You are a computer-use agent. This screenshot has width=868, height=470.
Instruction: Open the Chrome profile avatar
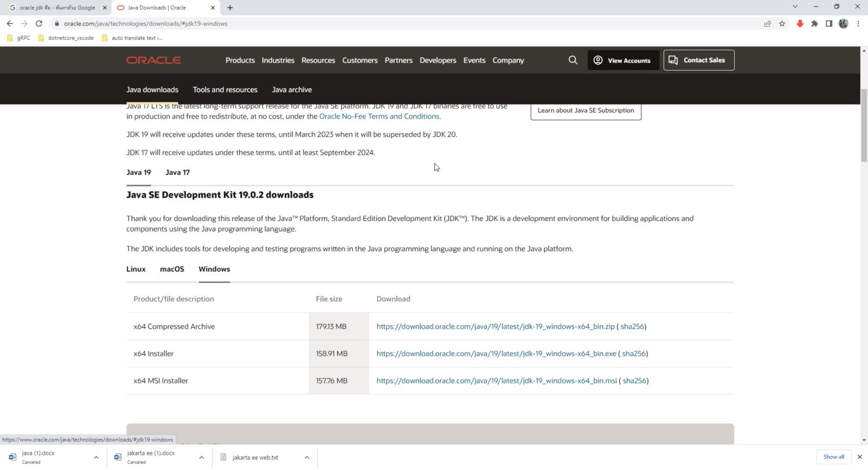click(x=844, y=24)
